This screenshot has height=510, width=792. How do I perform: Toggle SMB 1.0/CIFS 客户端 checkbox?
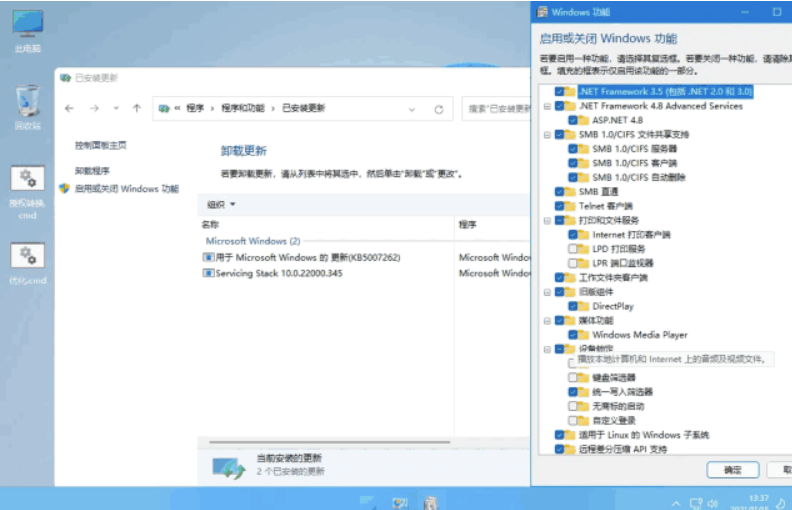[573, 163]
